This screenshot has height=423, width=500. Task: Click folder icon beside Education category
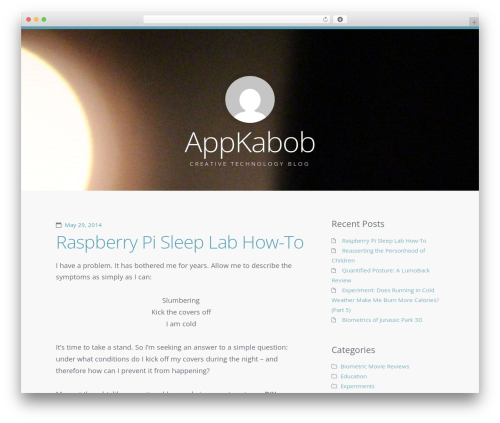pos(334,376)
